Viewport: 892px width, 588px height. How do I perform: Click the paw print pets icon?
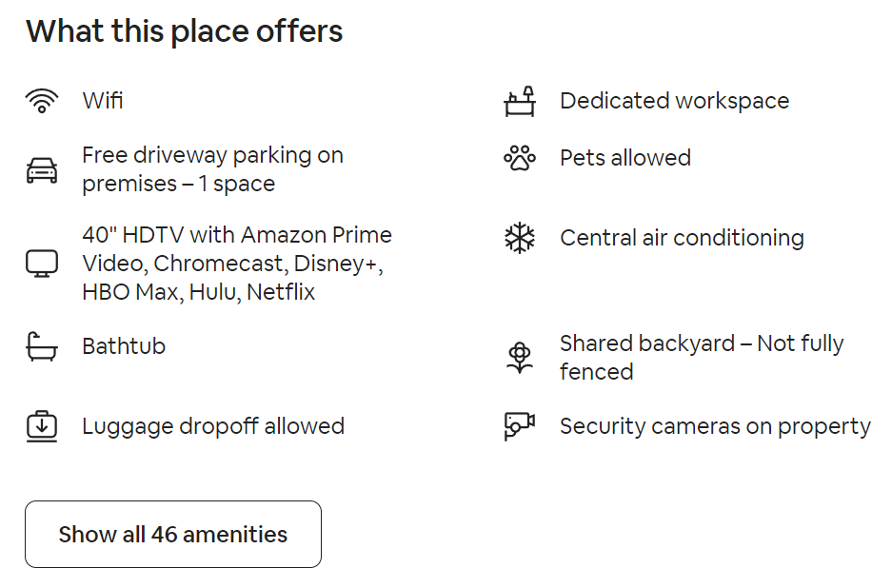(x=520, y=158)
